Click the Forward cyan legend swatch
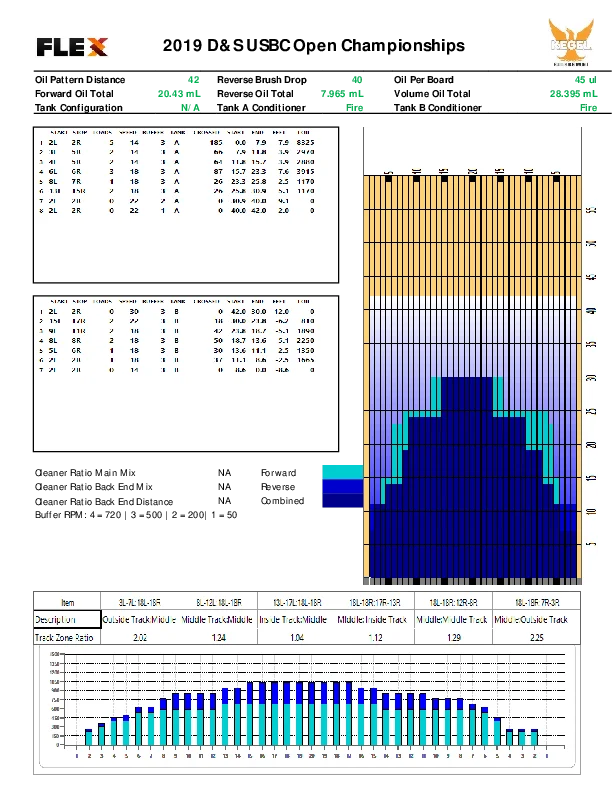612x792 pixels. click(x=342, y=472)
